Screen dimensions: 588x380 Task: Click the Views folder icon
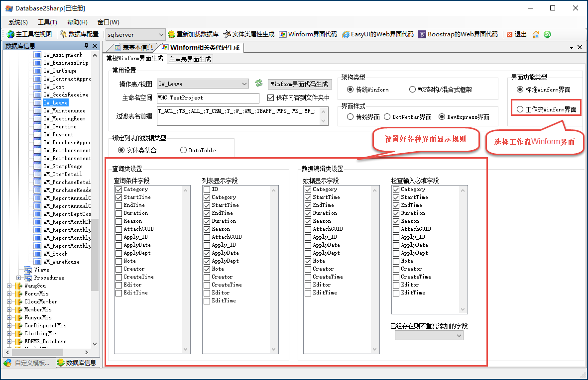pos(28,270)
